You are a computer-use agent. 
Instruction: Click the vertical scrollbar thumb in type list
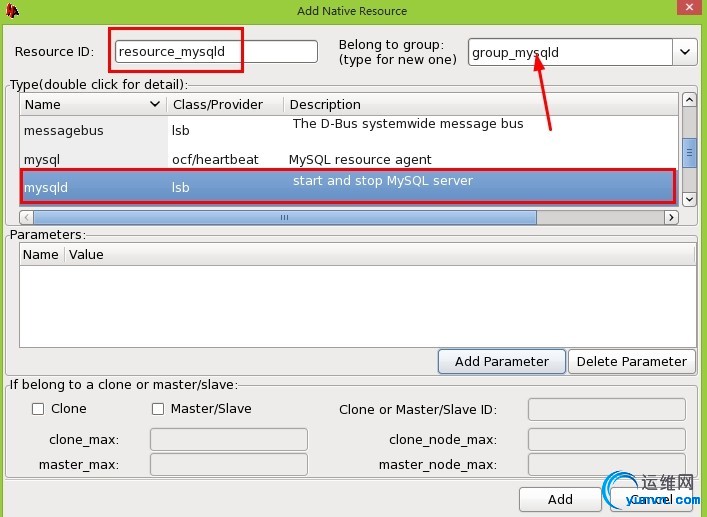point(689,153)
